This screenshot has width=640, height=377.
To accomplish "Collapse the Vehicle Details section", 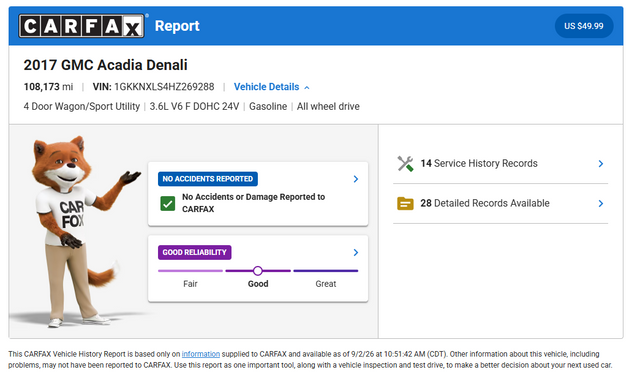I will (271, 87).
